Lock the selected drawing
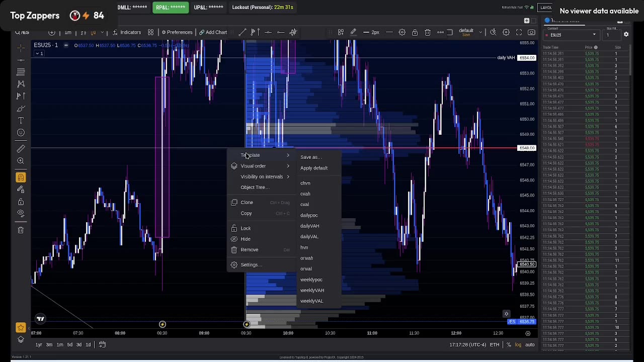This screenshot has height=362, width=644. 415,32
